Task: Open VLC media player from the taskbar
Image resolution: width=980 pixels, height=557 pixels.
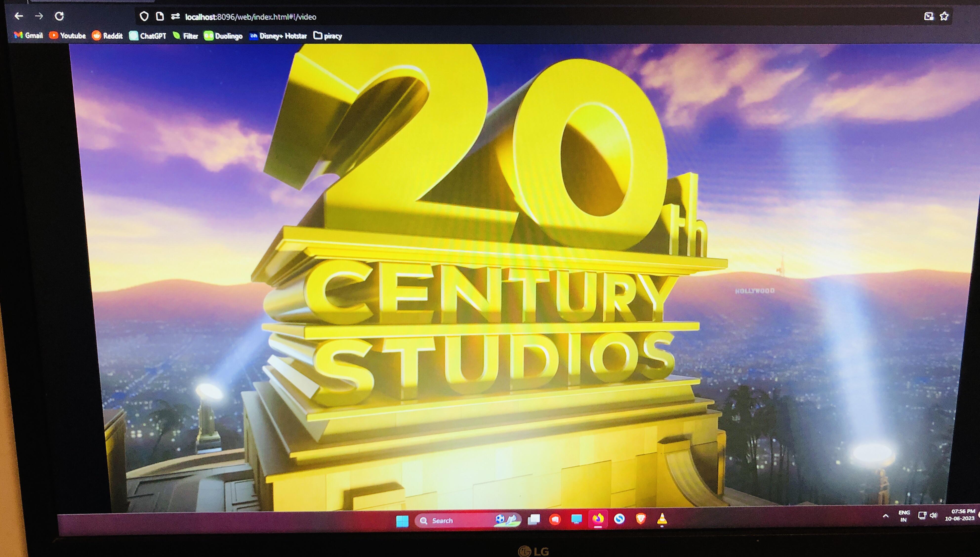Action: pyautogui.click(x=662, y=519)
